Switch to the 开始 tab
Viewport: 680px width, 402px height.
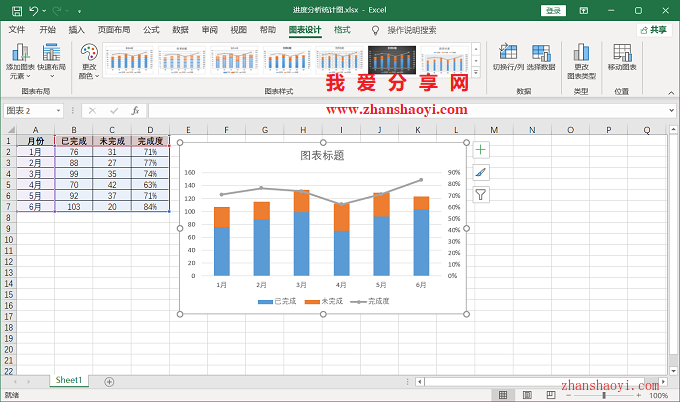pos(47,29)
